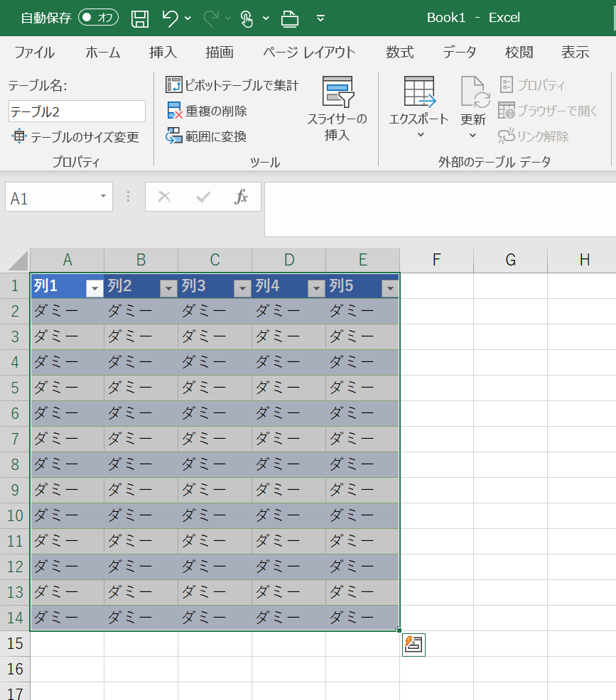Click the touch/mouse mode icon
The width and height of the screenshot is (616, 700).
click(x=247, y=18)
